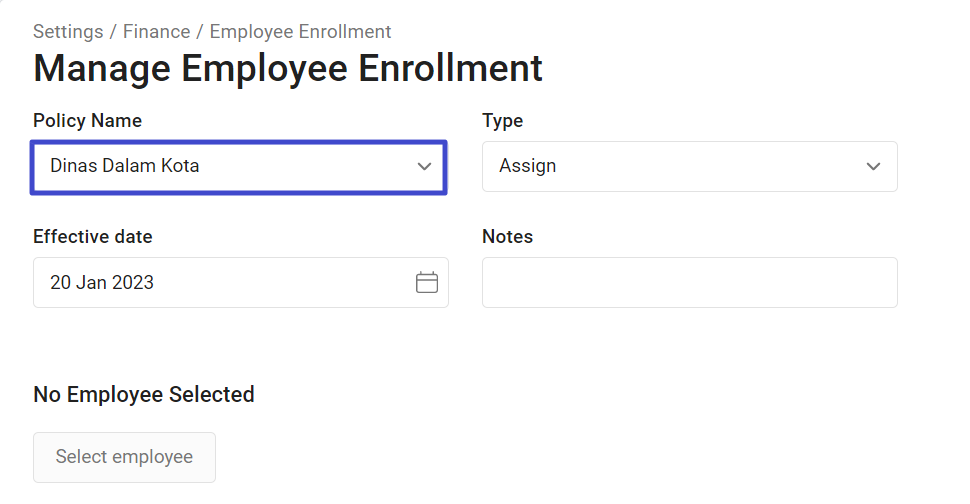The height and width of the screenshot is (504, 970).
Task: Click the Manage Employee Enrollment heading
Action: pos(288,68)
